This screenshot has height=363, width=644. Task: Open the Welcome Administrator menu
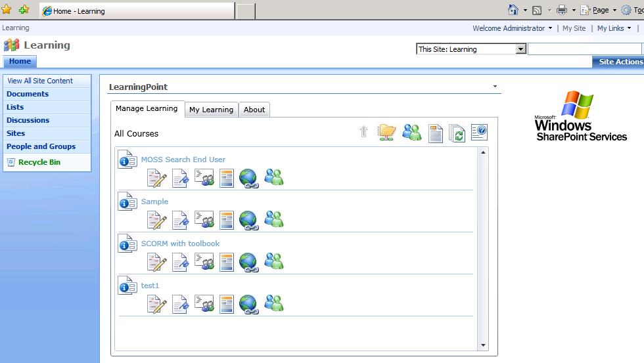513,28
